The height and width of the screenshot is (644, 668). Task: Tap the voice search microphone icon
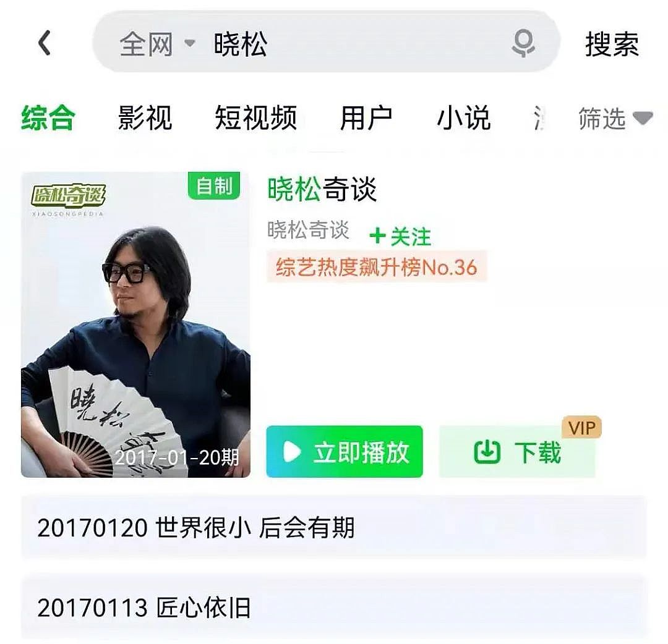(x=523, y=43)
